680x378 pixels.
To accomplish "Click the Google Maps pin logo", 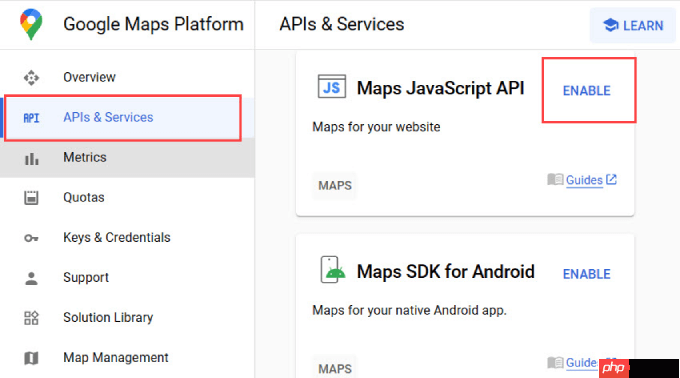I will [x=31, y=24].
